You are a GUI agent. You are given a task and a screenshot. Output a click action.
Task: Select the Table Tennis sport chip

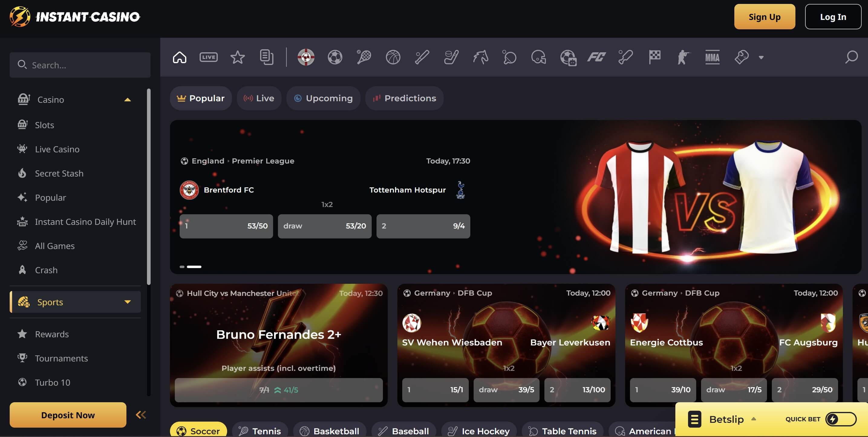point(562,429)
